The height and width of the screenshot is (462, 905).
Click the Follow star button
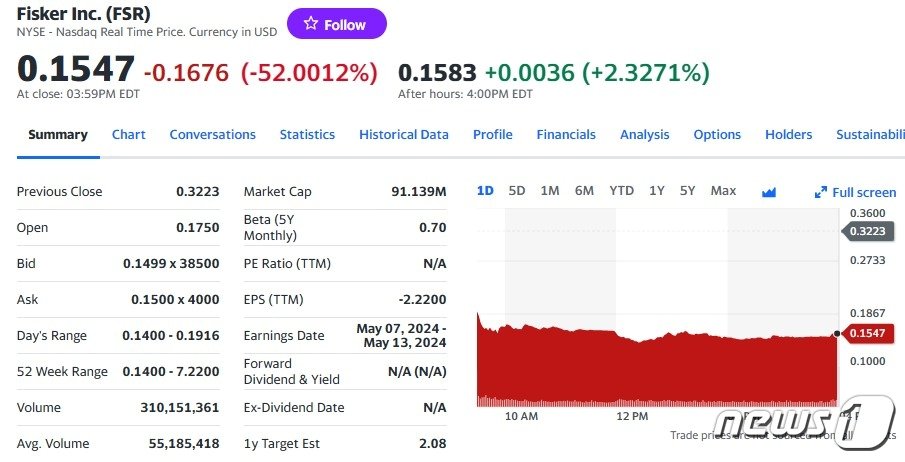(336, 24)
